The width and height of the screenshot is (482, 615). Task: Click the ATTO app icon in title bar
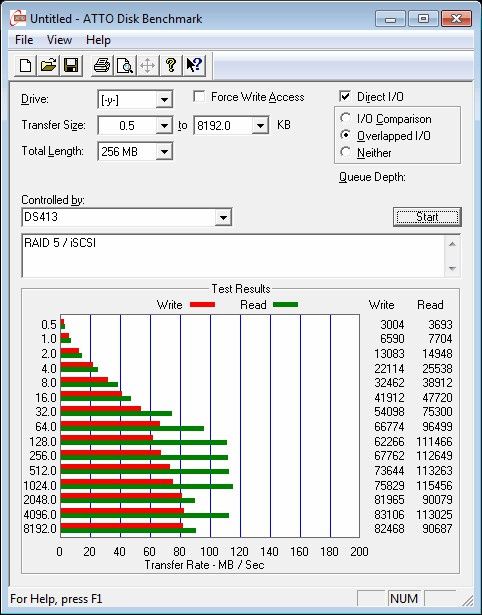(x=18, y=18)
